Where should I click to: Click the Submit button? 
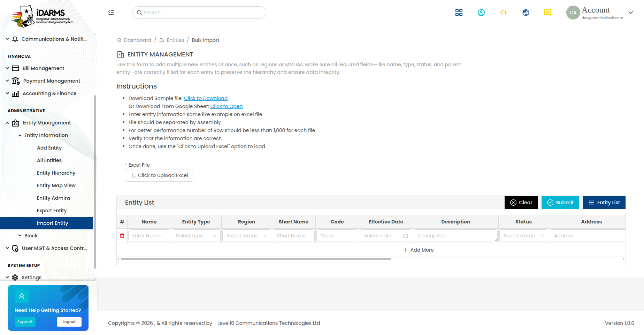pos(560,203)
